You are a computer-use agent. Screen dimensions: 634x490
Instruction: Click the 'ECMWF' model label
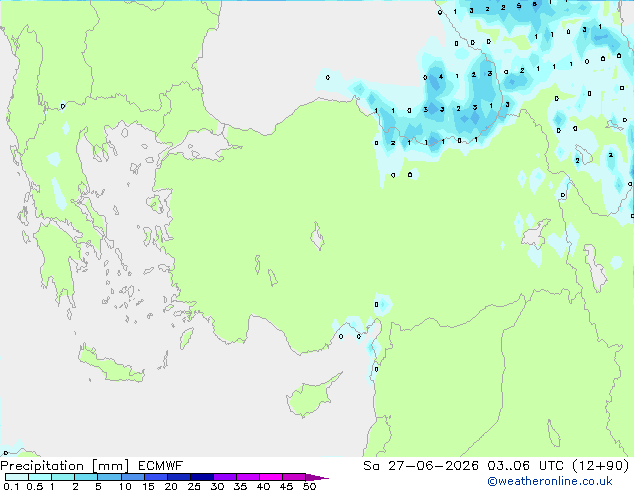[x=161, y=466]
